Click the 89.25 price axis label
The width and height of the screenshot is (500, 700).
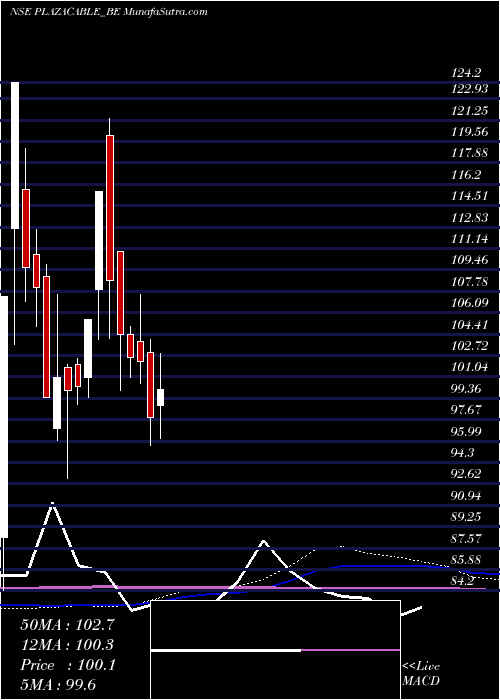point(467,517)
